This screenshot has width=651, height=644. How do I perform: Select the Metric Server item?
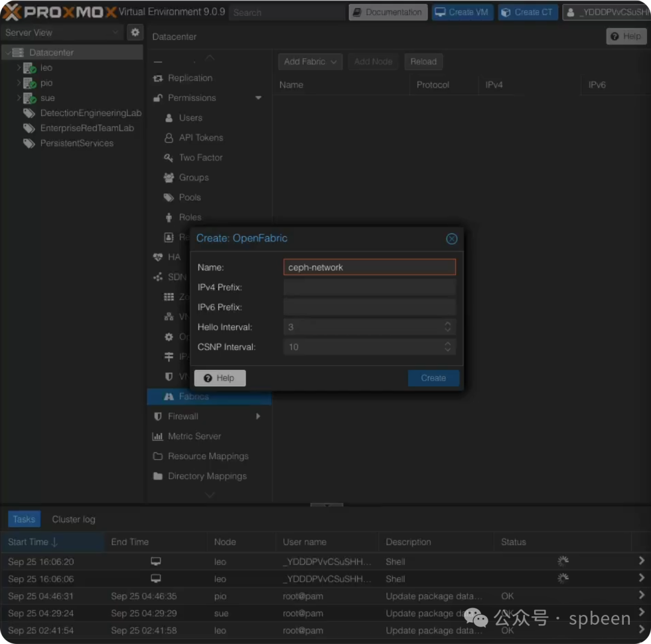[x=194, y=436]
